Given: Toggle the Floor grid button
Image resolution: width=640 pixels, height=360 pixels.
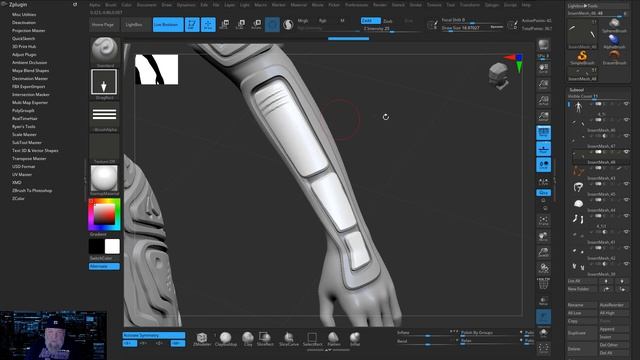Looking at the screenshot, I should pyautogui.click(x=543, y=149).
